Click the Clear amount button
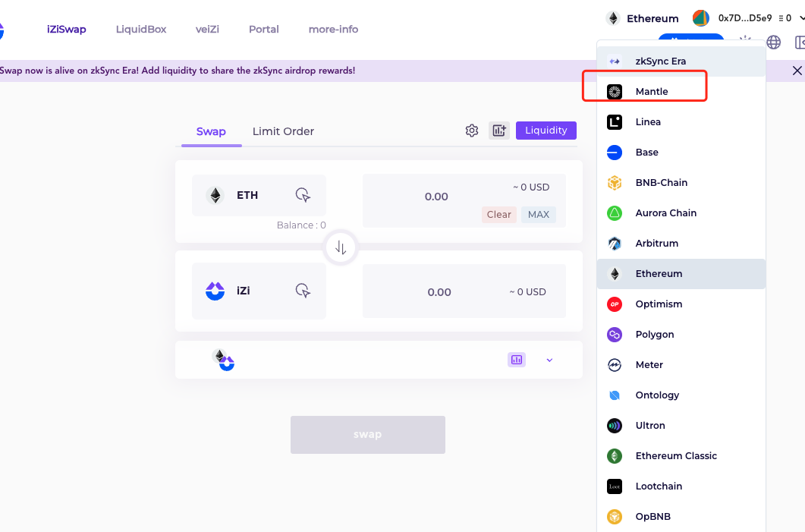 pos(499,215)
